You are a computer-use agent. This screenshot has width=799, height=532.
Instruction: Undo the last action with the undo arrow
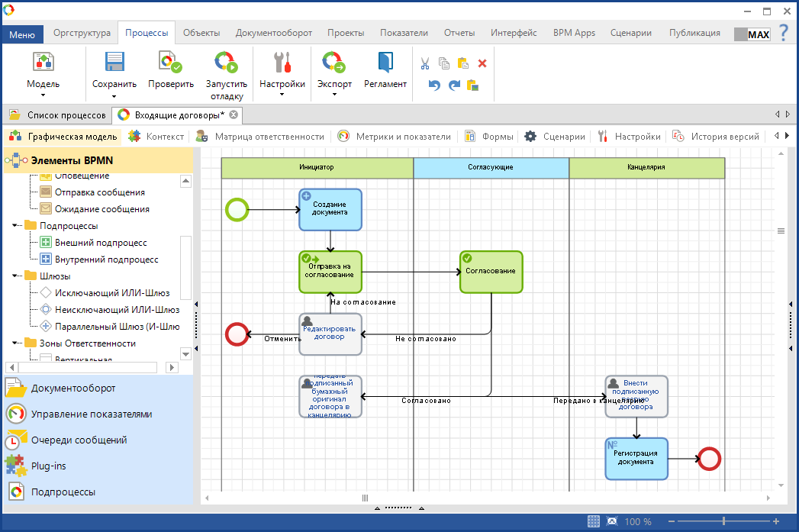(434, 85)
